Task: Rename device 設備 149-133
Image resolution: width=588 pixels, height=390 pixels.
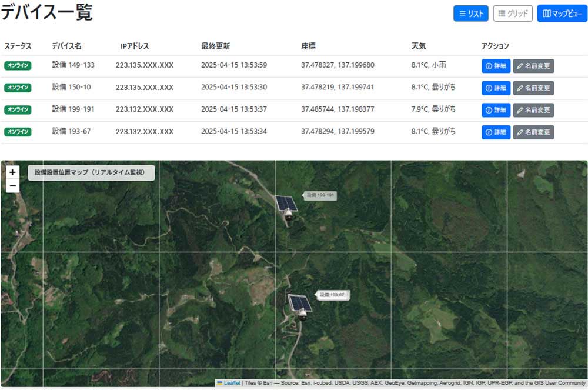Action: pos(533,66)
